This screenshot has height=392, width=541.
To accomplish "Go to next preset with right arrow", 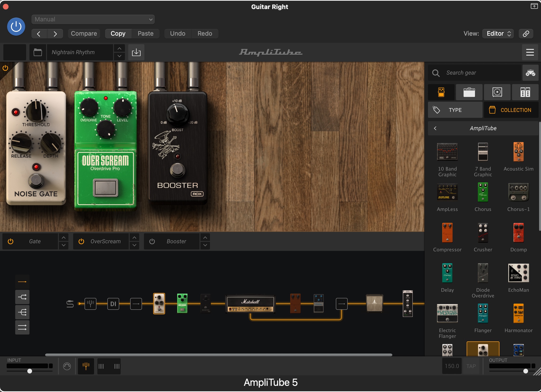I will 55,34.
